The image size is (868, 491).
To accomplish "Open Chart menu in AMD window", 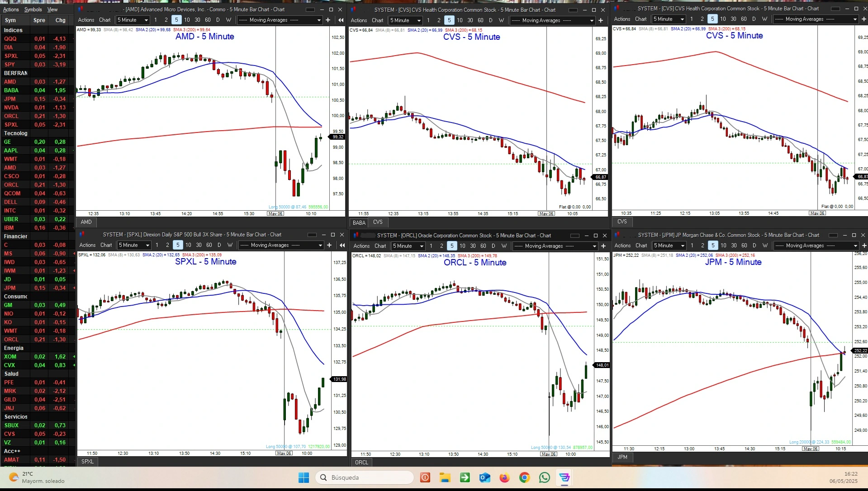I will pyautogui.click(x=105, y=20).
